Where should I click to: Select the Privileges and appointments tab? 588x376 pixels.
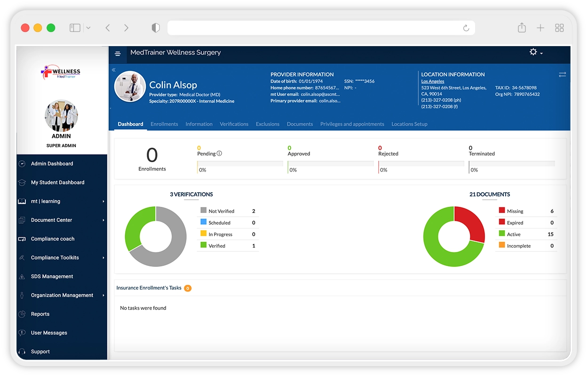352,124
